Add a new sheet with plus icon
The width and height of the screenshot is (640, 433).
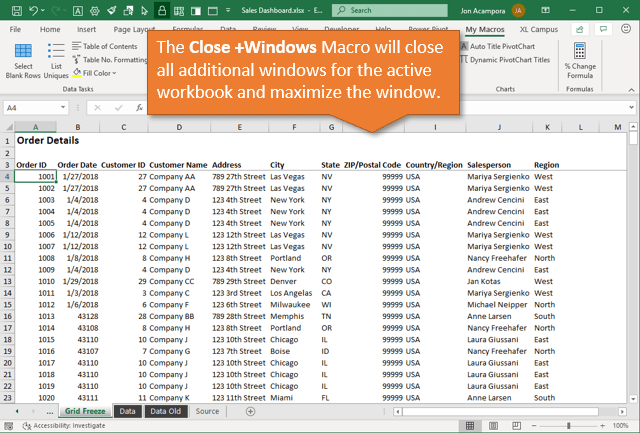(x=250, y=411)
